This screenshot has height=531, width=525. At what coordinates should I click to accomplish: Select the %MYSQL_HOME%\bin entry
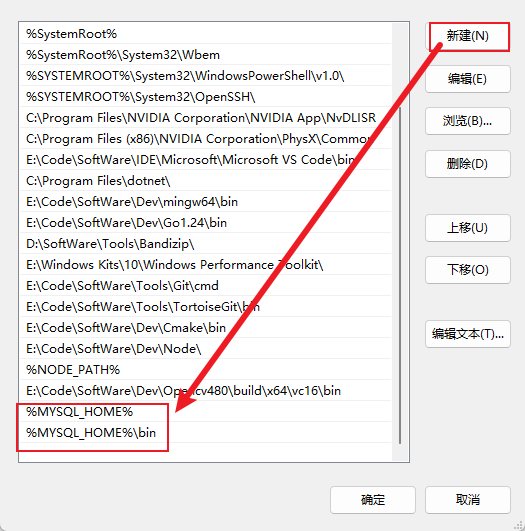pyautogui.click(x=206, y=433)
